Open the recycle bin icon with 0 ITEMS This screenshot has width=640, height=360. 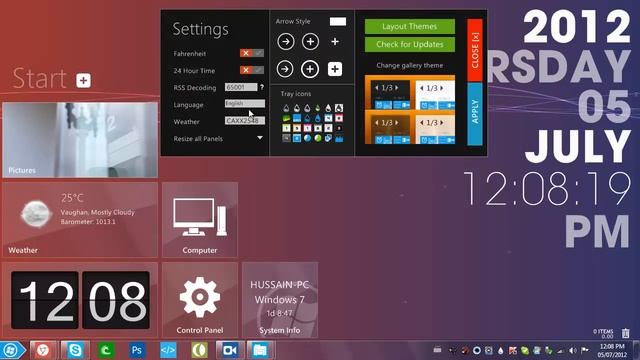[625, 333]
